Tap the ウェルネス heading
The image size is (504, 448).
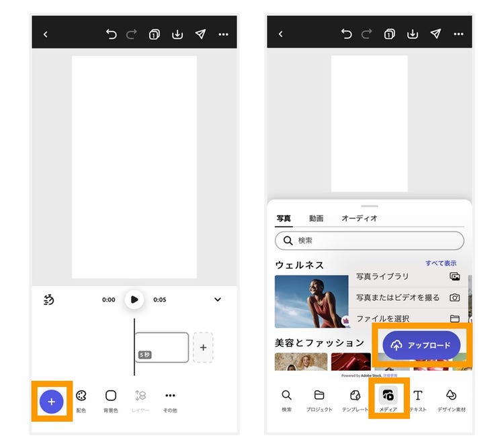click(299, 265)
